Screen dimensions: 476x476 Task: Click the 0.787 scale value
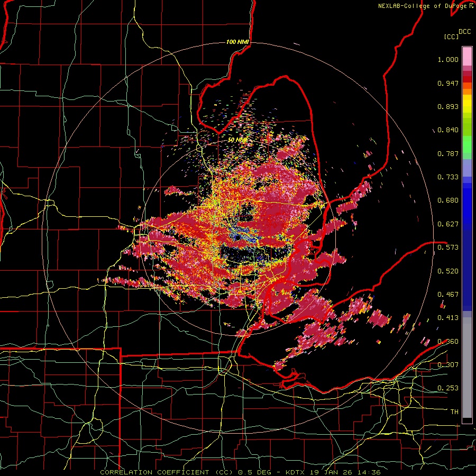coord(448,153)
